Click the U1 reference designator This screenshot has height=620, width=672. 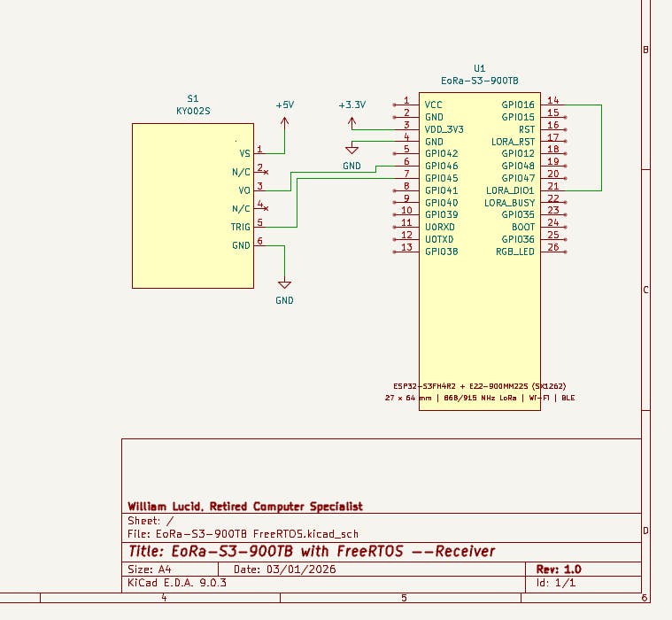coord(480,68)
